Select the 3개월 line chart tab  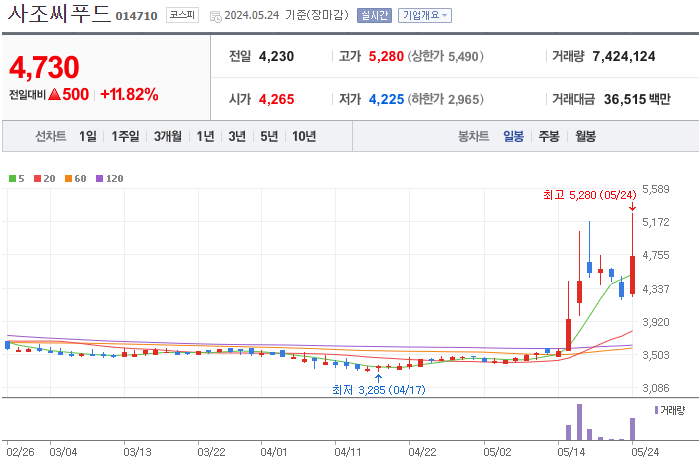(x=168, y=136)
